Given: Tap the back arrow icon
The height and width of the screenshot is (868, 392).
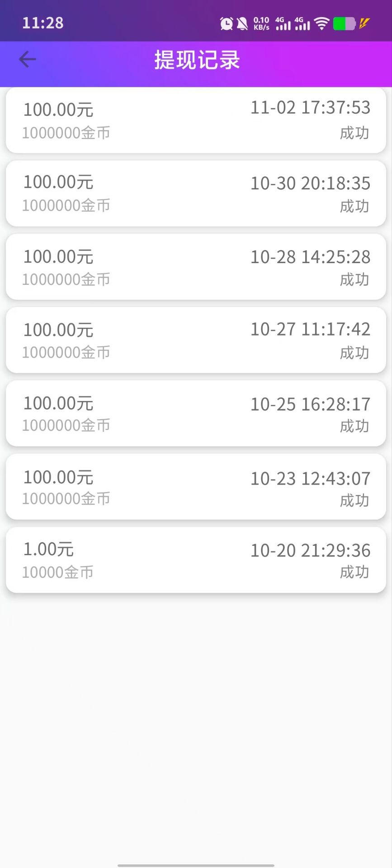Looking at the screenshot, I should click(x=27, y=59).
